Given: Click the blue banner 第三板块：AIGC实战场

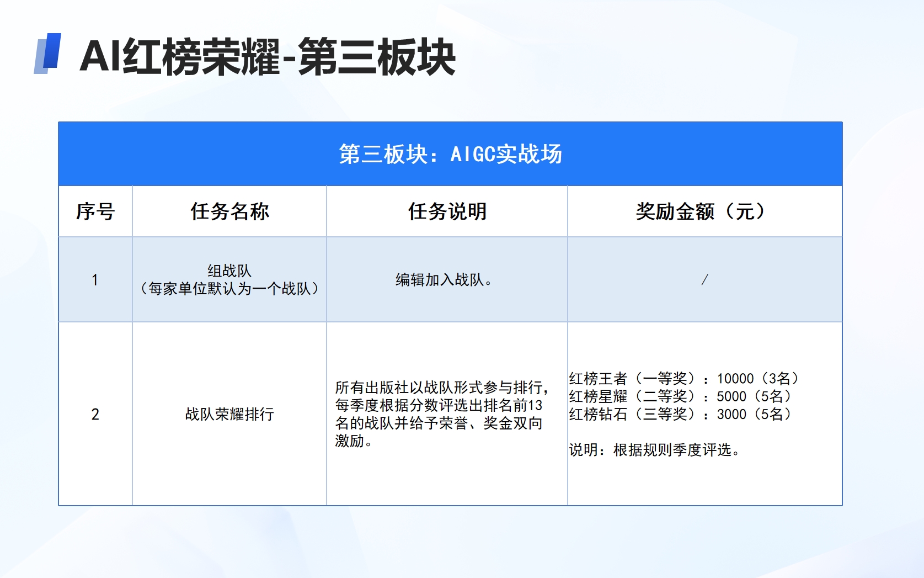Looking at the screenshot, I should 450,154.
